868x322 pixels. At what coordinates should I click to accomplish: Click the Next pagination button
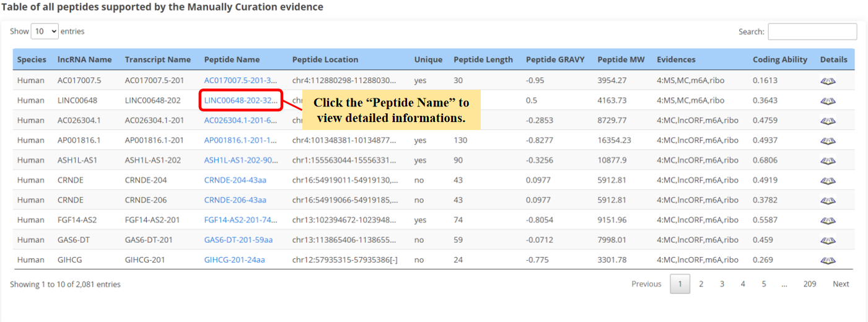point(841,284)
